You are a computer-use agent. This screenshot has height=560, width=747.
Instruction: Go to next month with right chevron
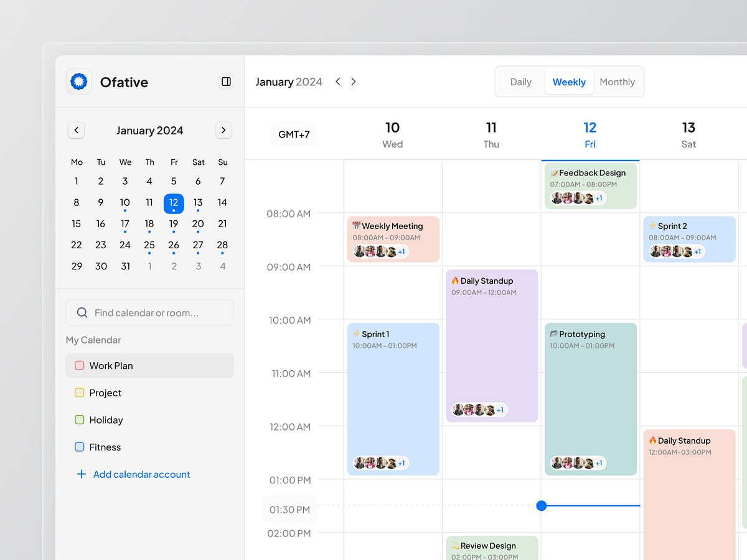coord(223,130)
